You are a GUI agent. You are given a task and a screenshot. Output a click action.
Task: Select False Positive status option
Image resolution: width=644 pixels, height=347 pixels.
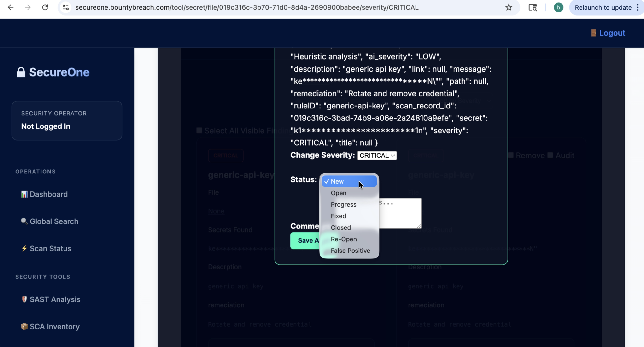pos(349,251)
